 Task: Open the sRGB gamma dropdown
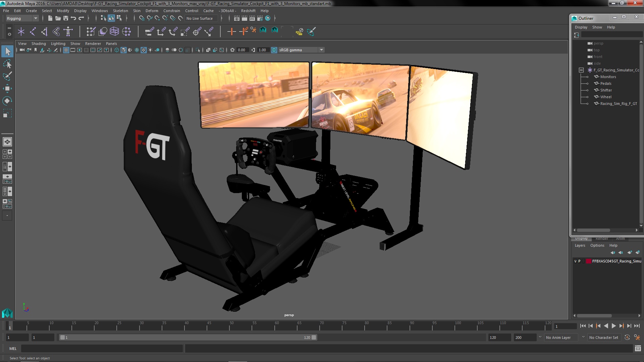[301, 50]
